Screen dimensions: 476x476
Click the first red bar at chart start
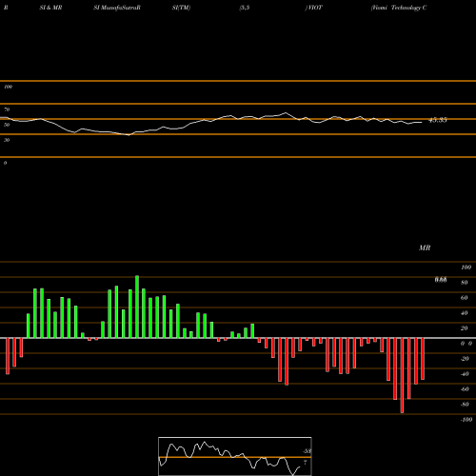[x=8, y=356]
